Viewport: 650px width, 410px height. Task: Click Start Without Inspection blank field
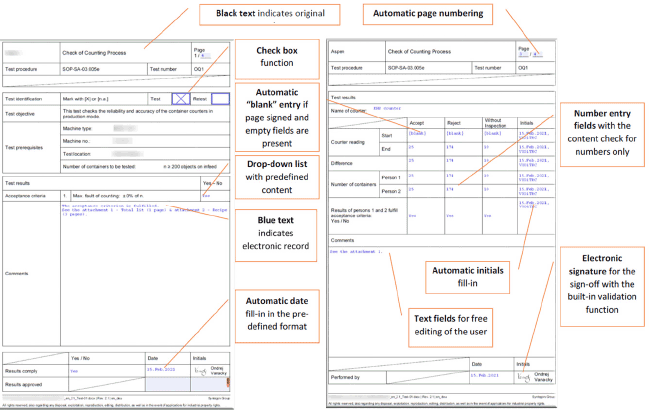493,133
